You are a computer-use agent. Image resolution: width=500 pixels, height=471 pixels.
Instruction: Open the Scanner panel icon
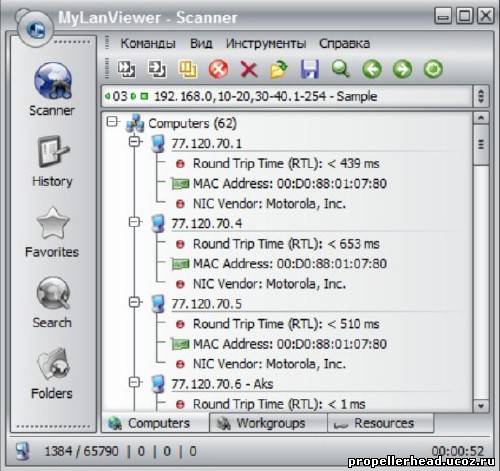point(53,81)
